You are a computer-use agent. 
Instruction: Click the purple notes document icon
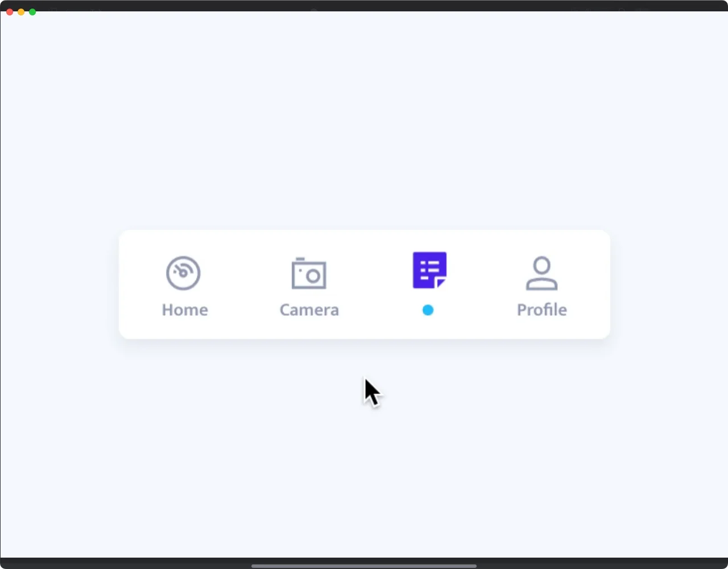pyautogui.click(x=429, y=270)
